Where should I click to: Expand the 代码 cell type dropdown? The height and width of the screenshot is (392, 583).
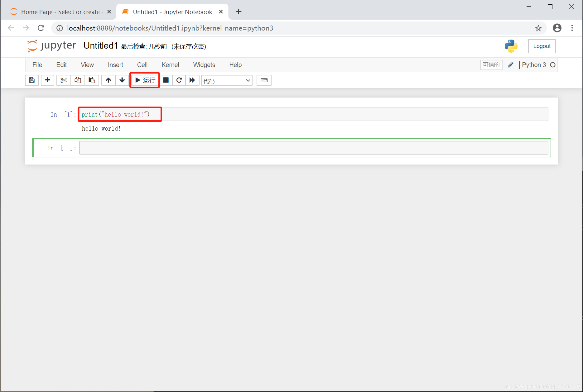point(227,81)
